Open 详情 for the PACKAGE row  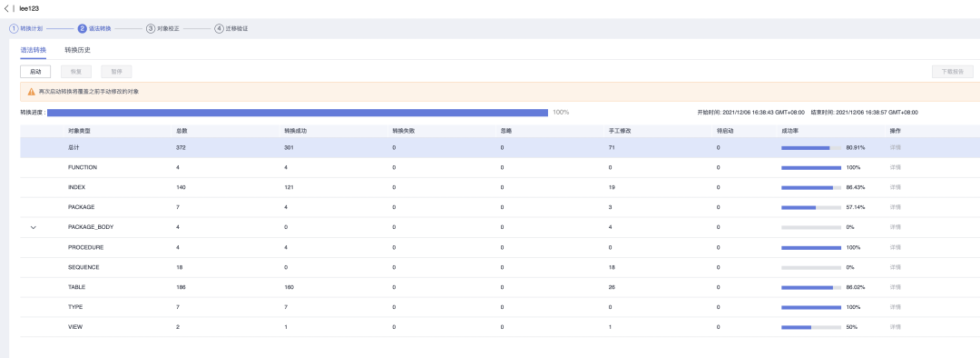[x=895, y=207]
